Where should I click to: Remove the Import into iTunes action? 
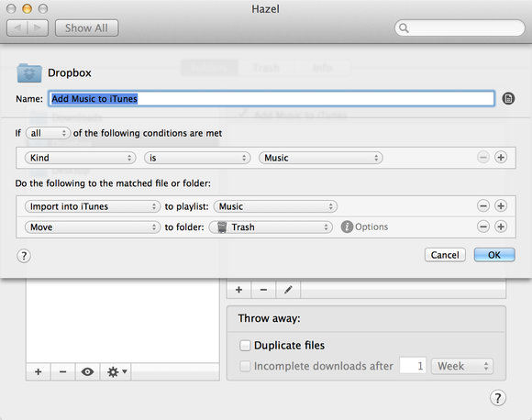pyautogui.click(x=483, y=206)
